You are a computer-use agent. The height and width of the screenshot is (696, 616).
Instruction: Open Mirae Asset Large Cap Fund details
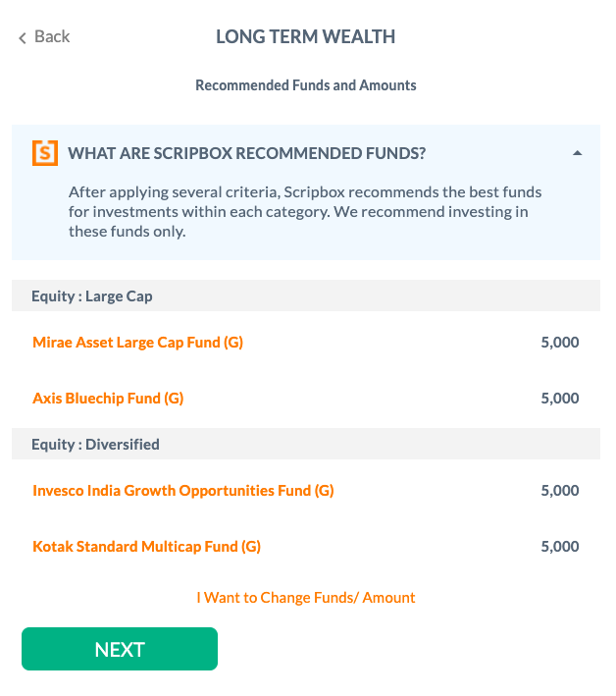pyautogui.click(x=137, y=343)
